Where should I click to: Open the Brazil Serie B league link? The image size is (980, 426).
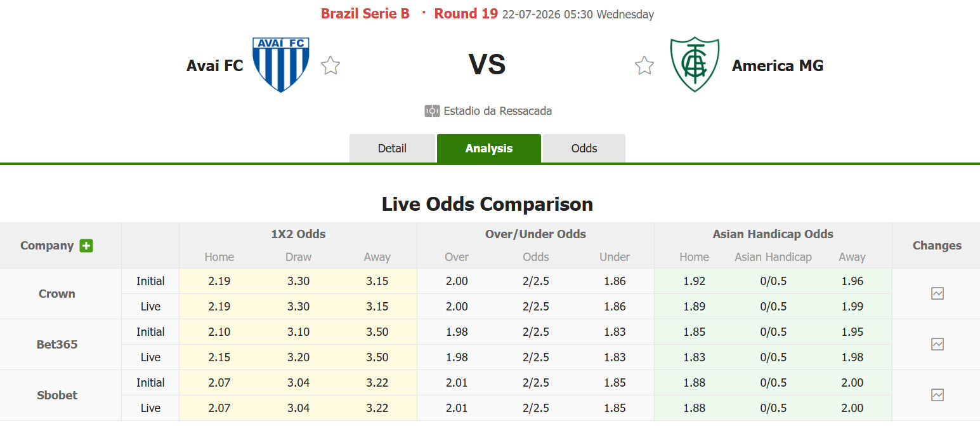click(x=365, y=13)
